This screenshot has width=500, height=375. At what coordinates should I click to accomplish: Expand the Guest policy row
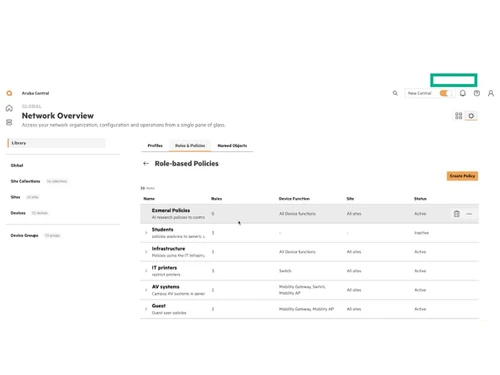[x=146, y=309]
